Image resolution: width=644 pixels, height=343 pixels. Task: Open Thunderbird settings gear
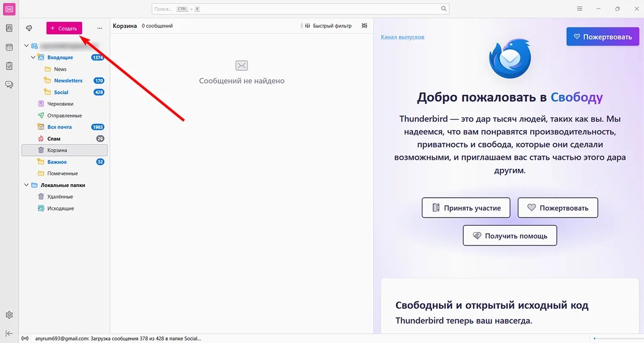[9, 315]
